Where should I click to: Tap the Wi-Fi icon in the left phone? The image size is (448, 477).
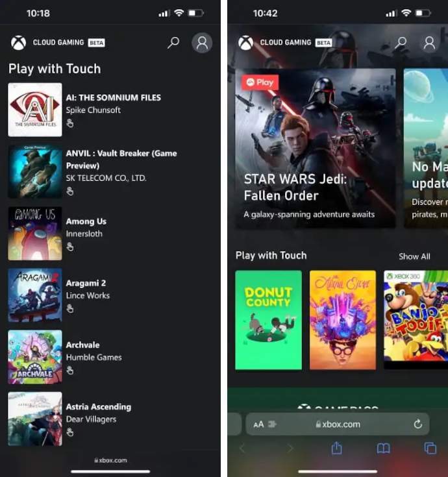[179, 13]
